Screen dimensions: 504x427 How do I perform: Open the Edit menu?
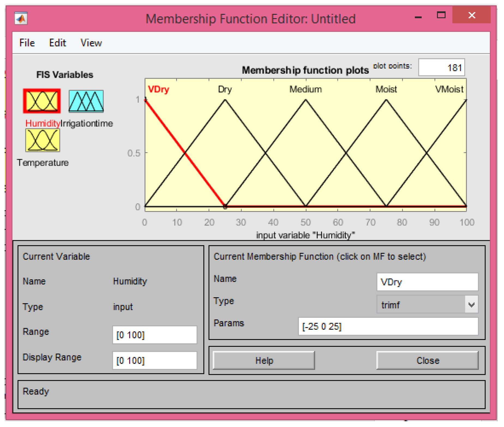point(57,43)
